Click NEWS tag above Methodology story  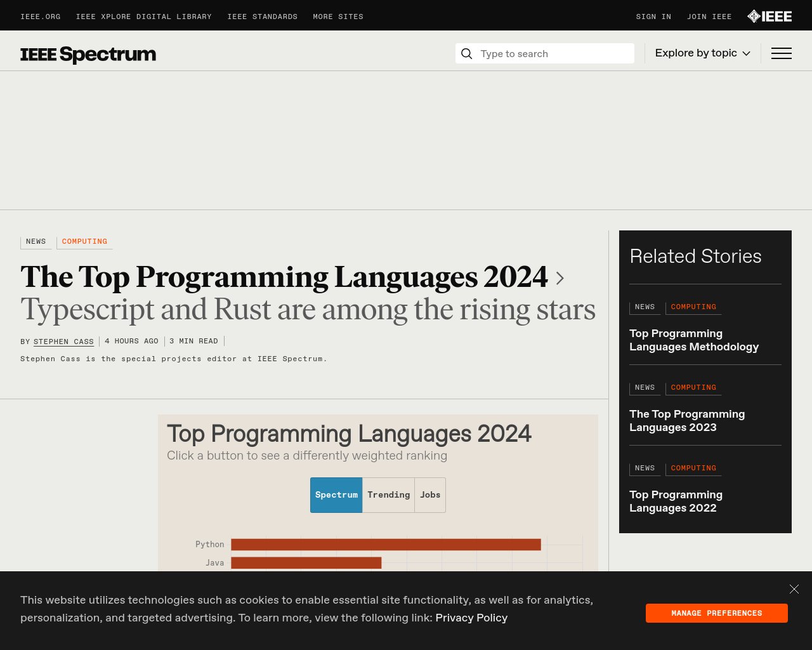tap(645, 307)
